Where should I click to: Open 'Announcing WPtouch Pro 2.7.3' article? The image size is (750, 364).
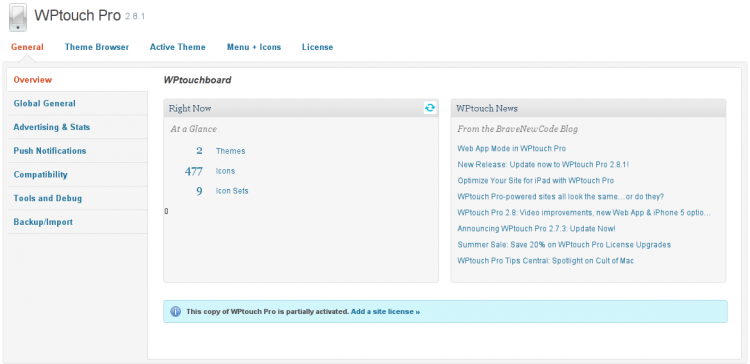(x=536, y=229)
